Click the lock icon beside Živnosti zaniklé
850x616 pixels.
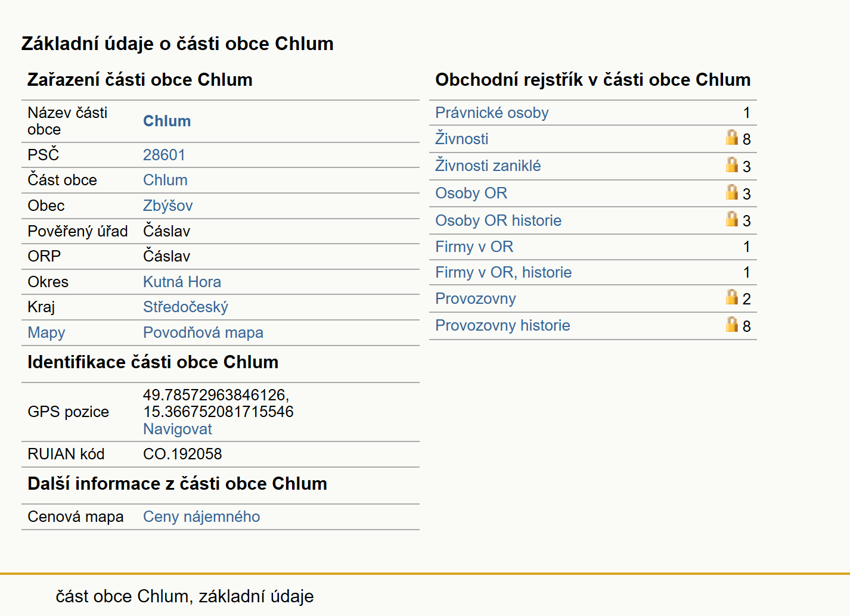click(731, 164)
